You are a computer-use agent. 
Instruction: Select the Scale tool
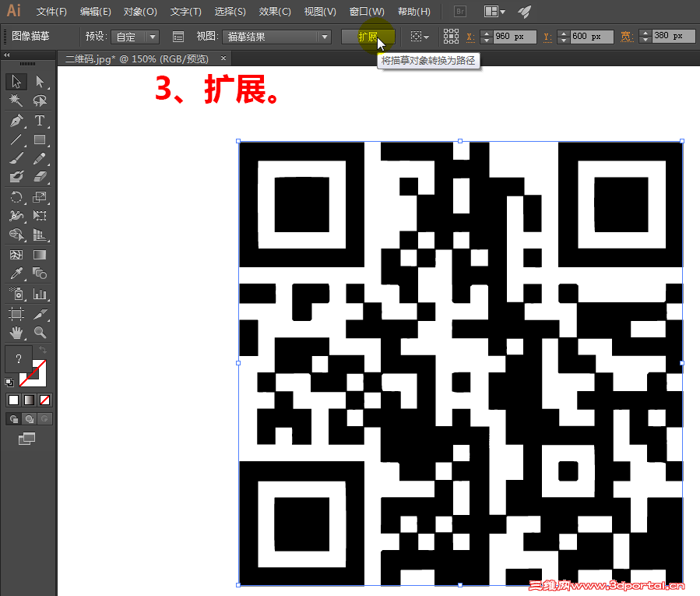[x=40, y=197]
